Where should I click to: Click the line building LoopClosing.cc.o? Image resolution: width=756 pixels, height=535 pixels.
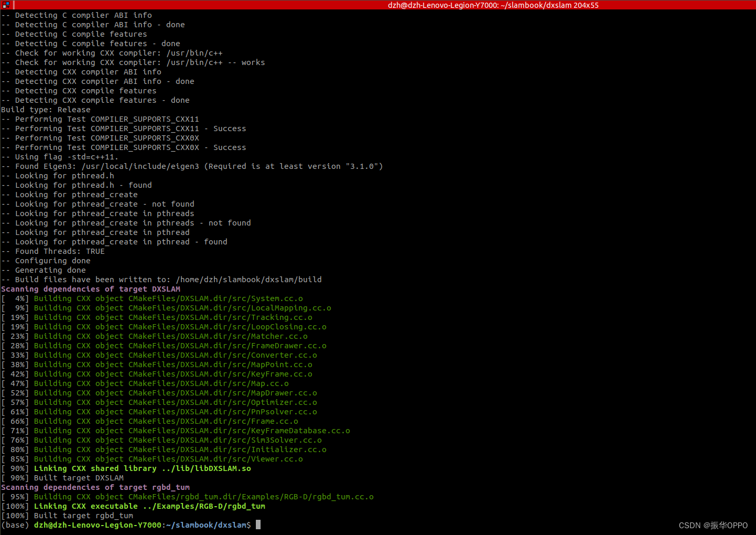point(164,327)
